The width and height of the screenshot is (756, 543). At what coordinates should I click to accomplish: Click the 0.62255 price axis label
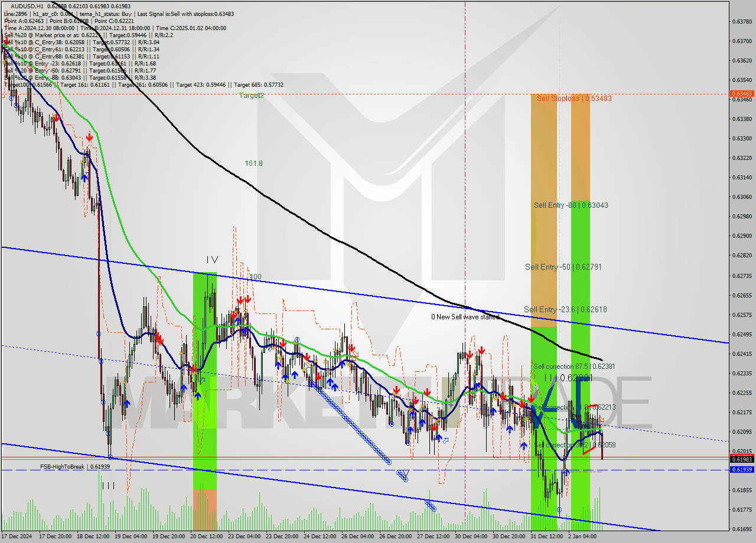point(741,392)
